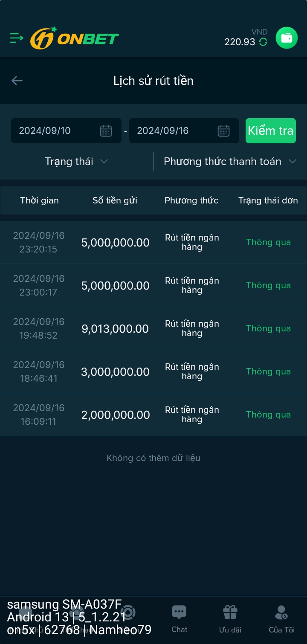Go back with the arrow icon
307x644 pixels.
(x=17, y=81)
